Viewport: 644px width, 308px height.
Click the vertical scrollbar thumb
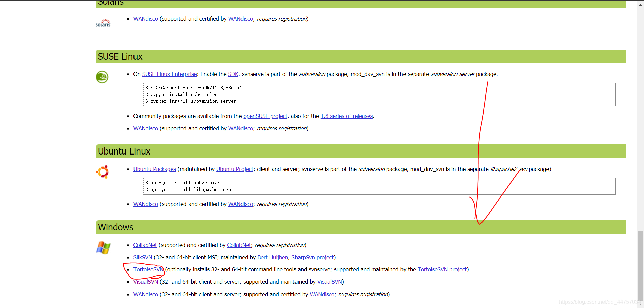(x=641, y=266)
